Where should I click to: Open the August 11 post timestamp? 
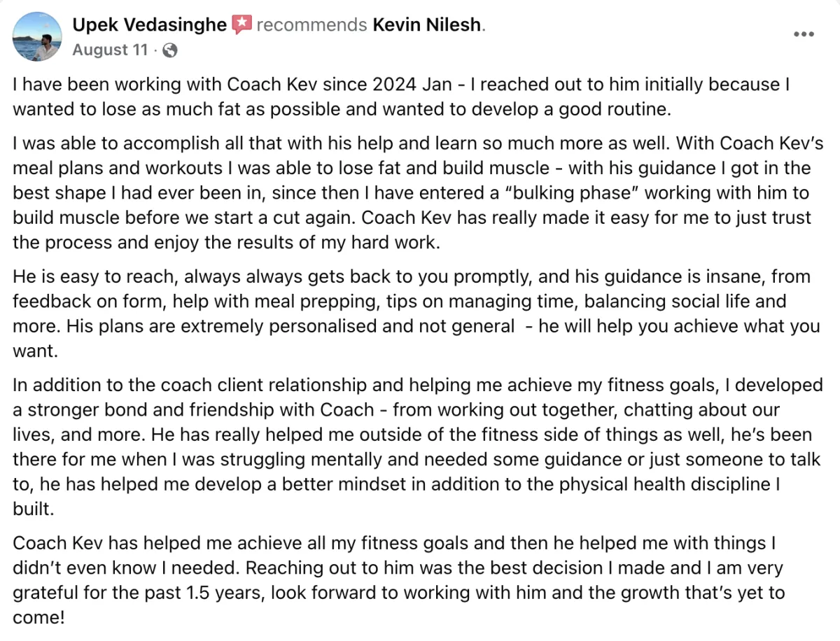click(110, 50)
